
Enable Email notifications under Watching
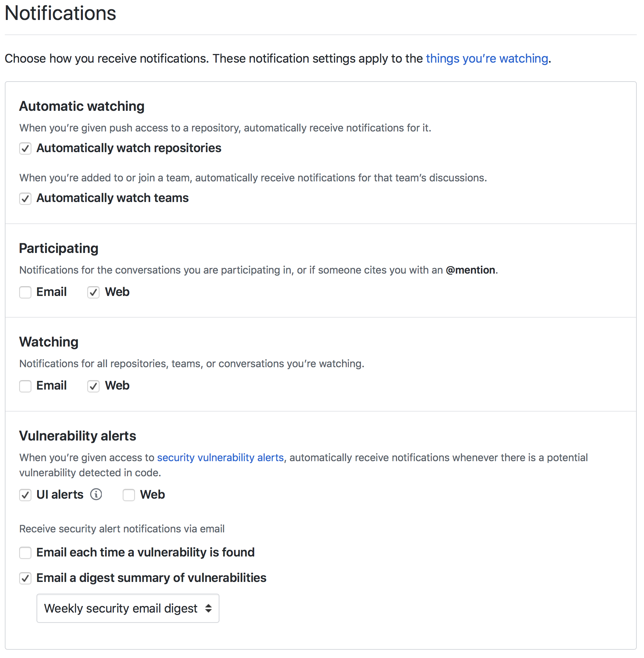[x=25, y=386]
